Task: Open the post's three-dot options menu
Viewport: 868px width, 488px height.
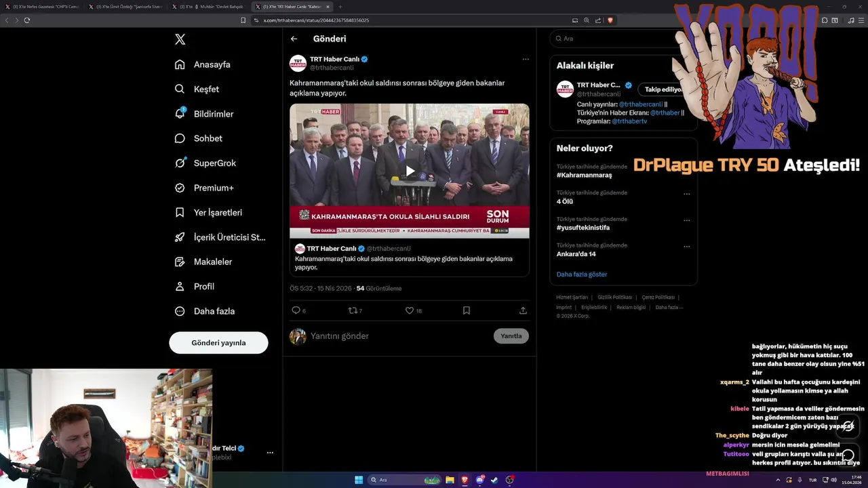Action: point(526,59)
